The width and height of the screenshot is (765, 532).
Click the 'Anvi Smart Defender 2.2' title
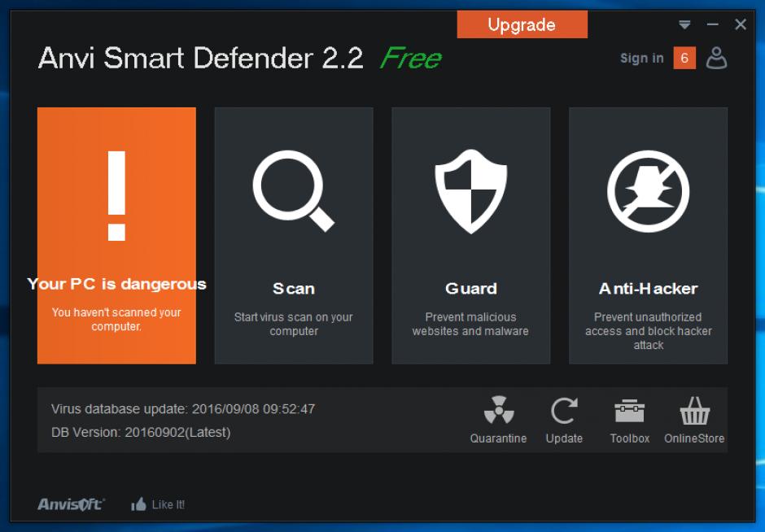tap(200, 58)
